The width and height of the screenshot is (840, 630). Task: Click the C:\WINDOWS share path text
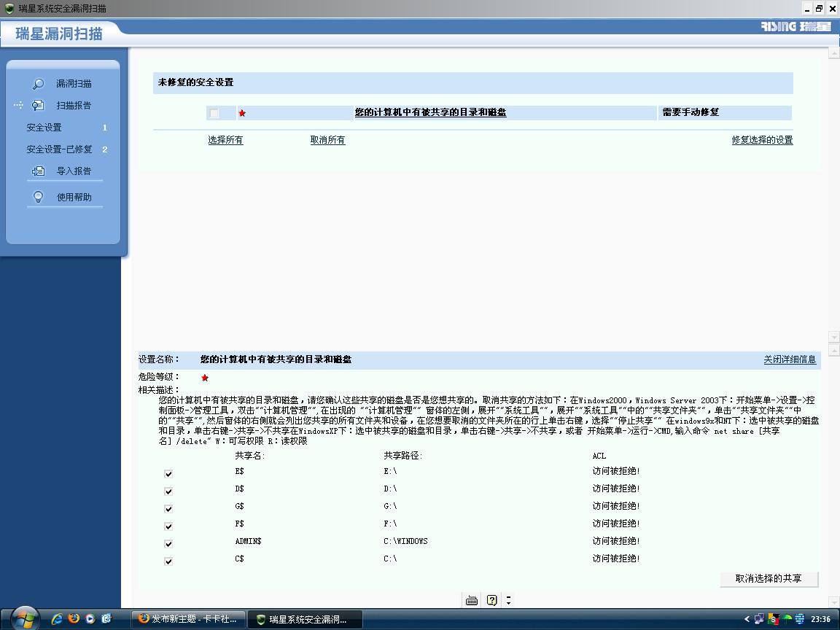(x=405, y=542)
